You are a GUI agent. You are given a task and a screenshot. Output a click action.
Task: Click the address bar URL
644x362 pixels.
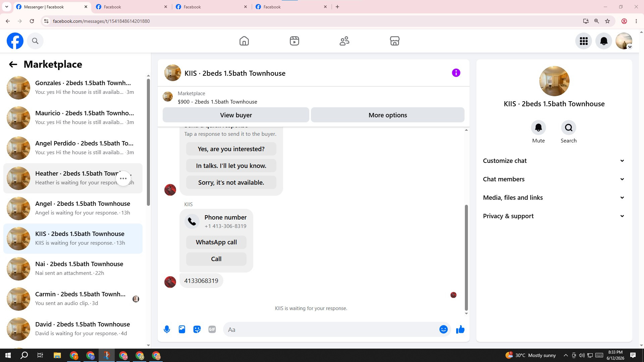pyautogui.click(x=101, y=21)
